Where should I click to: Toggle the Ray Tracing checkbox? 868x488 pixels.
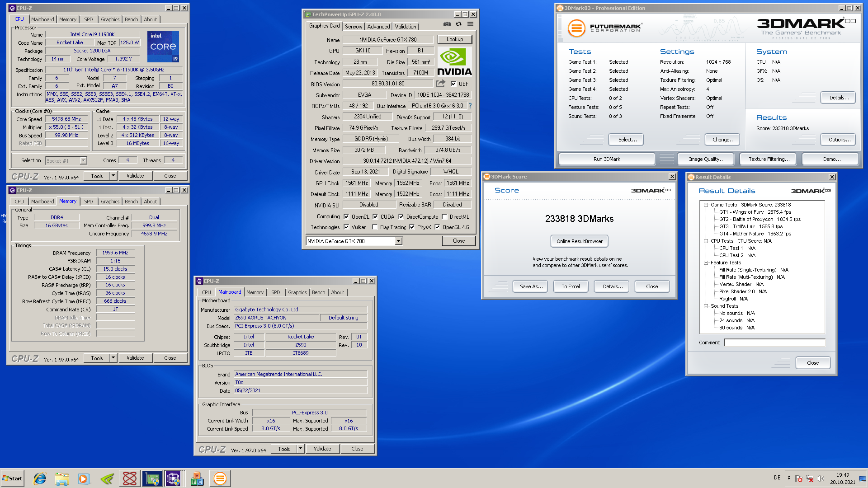pyautogui.click(x=375, y=227)
